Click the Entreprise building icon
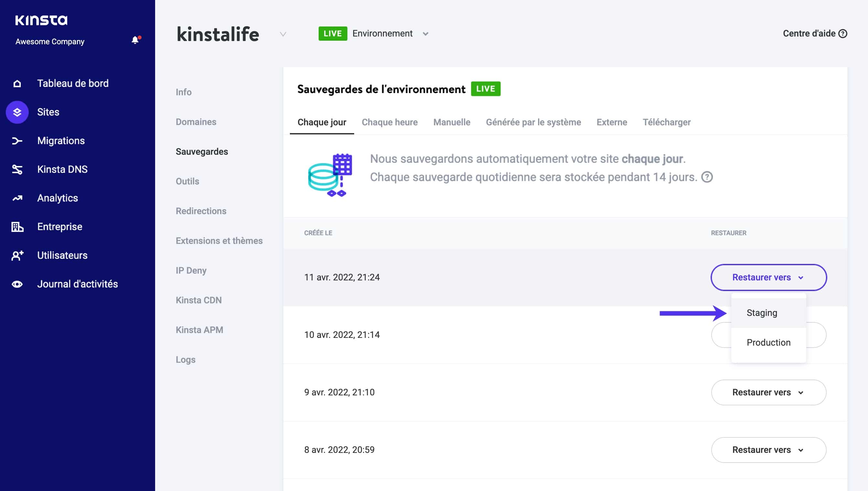This screenshot has width=868, height=491. [x=17, y=227]
